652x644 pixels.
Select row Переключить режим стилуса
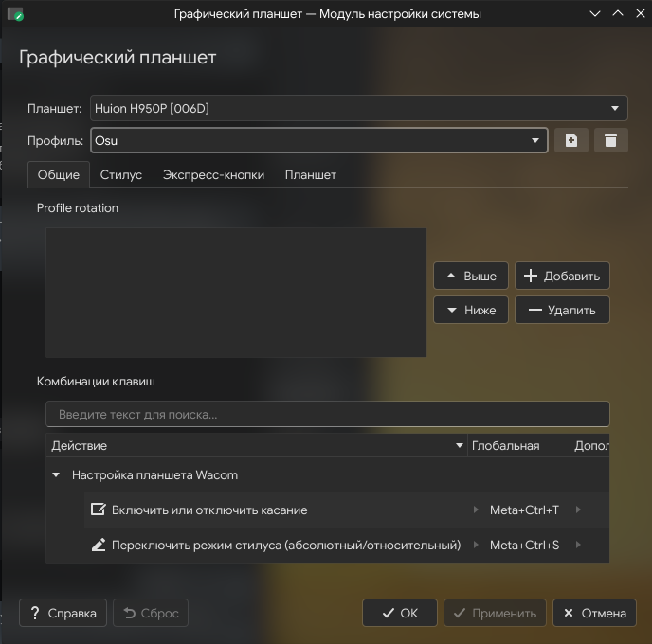click(x=347, y=545)
